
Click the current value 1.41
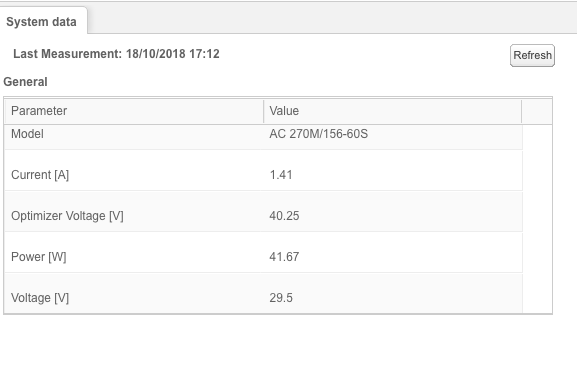[x=281, y=175]
